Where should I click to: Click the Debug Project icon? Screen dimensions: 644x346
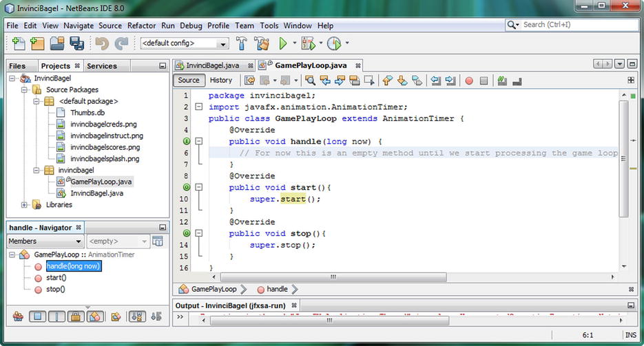[308, 43]
